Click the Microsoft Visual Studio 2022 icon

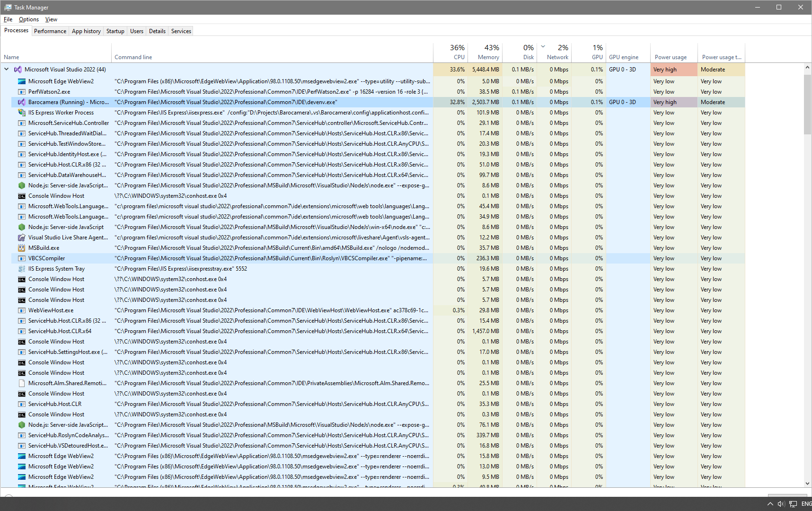point(18,69)
